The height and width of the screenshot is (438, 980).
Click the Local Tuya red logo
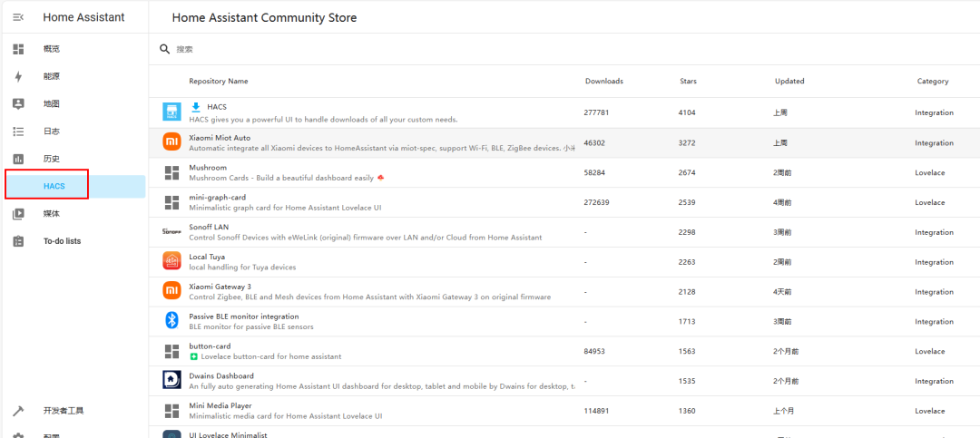pos(171,261)
